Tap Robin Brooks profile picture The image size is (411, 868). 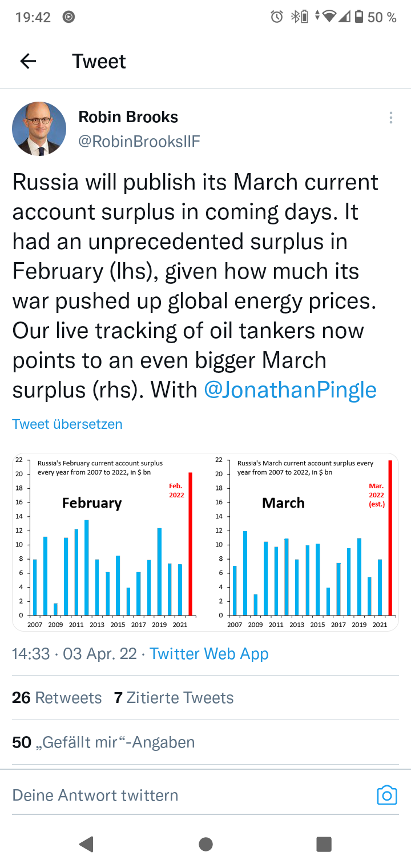coord(39,128)
